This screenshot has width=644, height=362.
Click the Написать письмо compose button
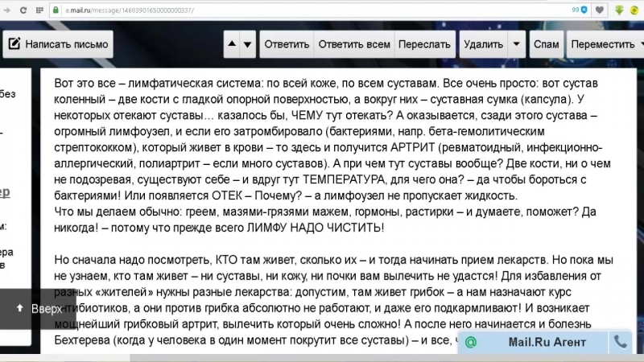click(58, 44)
